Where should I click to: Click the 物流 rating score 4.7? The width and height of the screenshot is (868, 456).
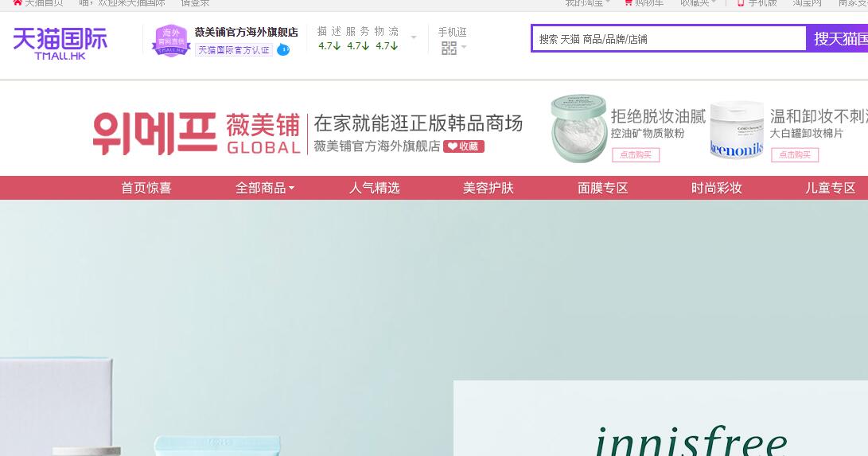tap(387, 46)
